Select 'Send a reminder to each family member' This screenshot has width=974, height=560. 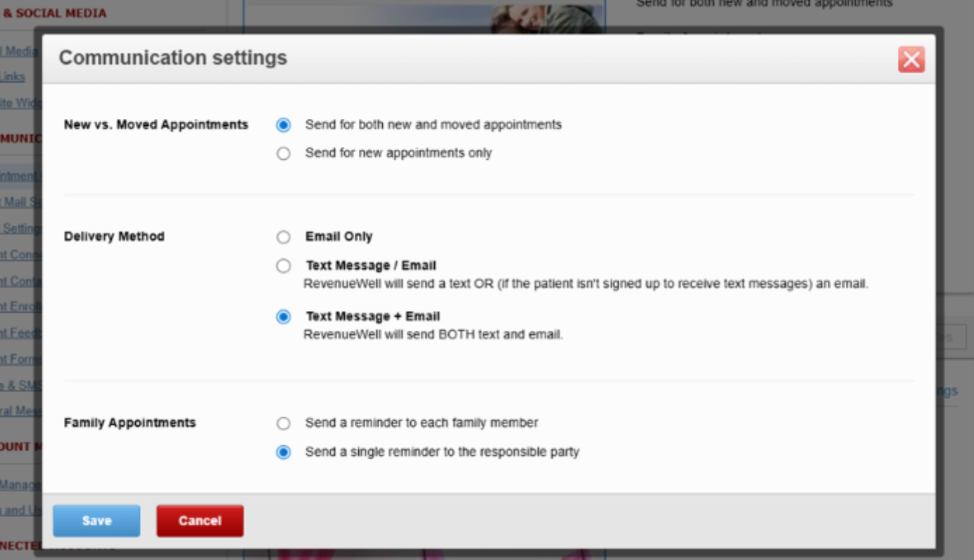point(283,424)
